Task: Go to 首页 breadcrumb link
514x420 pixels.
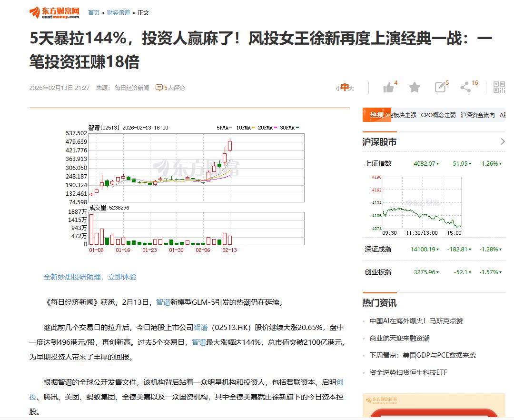Action: (94, 12)
